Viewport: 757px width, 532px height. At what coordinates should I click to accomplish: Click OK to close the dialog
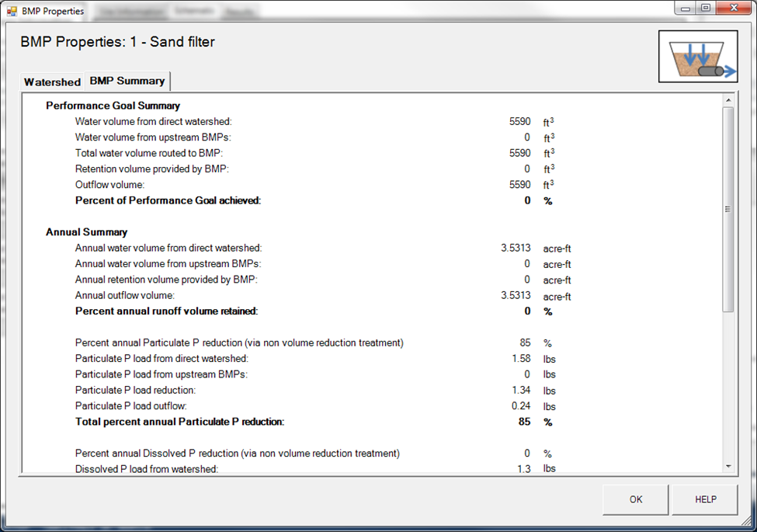(x=635, y=499)
